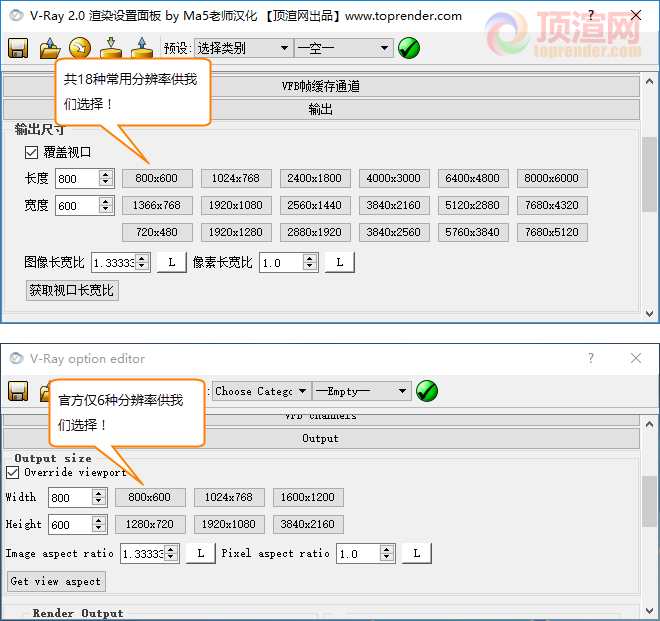
Task: Select 2880x1920 resolution
Action: (x=315, y=232)
